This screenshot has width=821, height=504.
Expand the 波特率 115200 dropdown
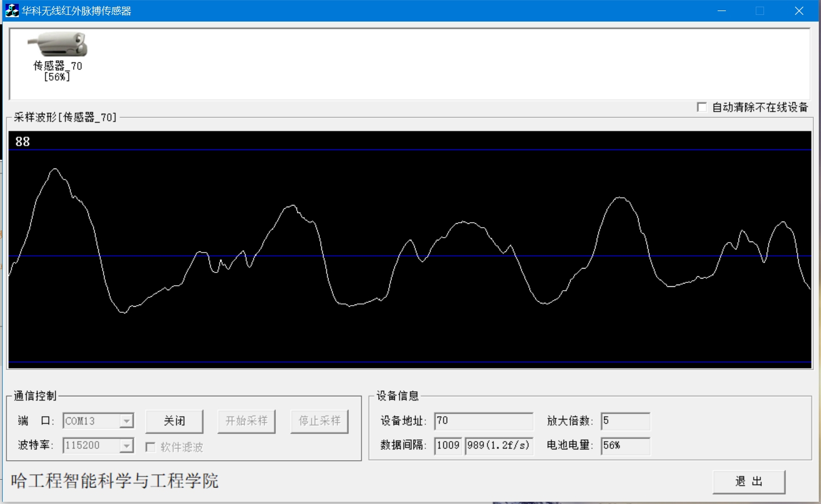[x=127, y=445]
